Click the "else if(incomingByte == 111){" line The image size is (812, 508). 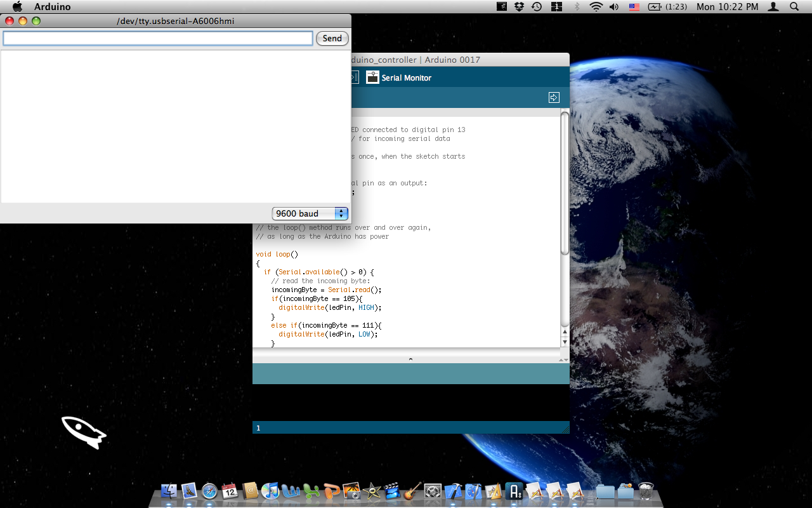[327, 325]
